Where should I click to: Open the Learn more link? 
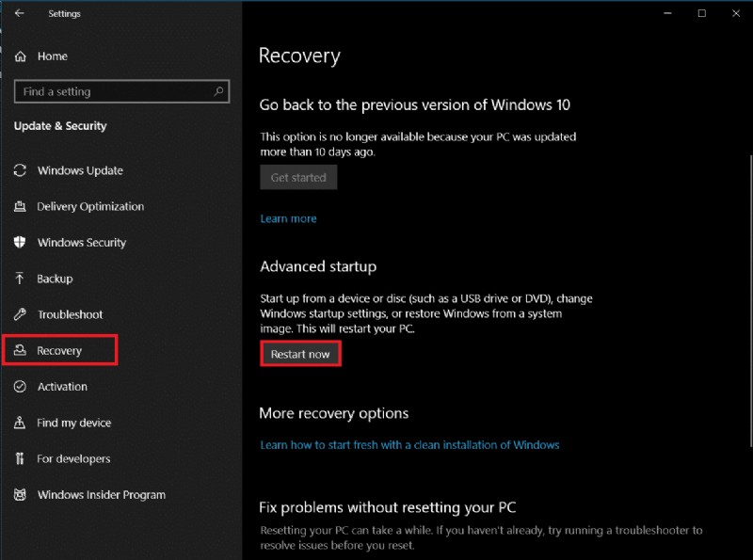click(288, 217)
